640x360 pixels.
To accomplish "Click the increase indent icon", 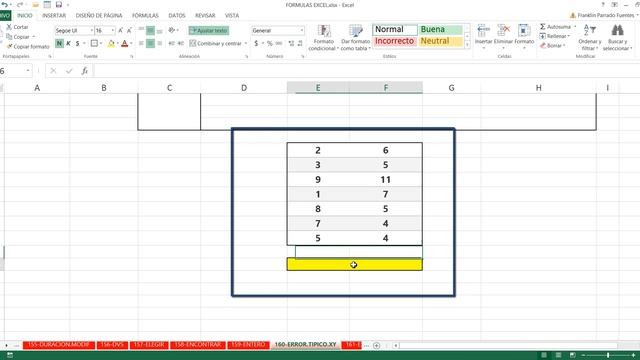I will click(180, 43).
